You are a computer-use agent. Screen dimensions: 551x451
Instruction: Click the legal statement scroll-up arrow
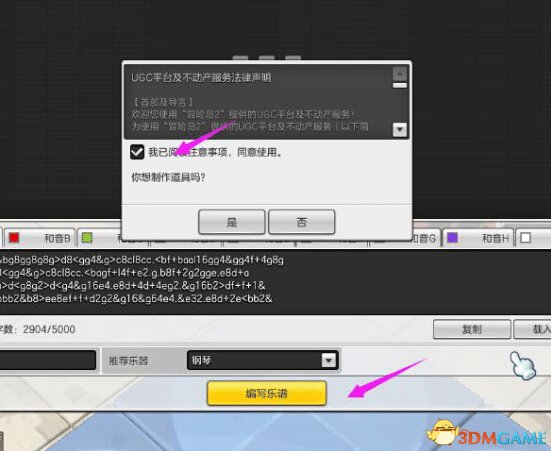pyautogui.click(x=400, y=74)
